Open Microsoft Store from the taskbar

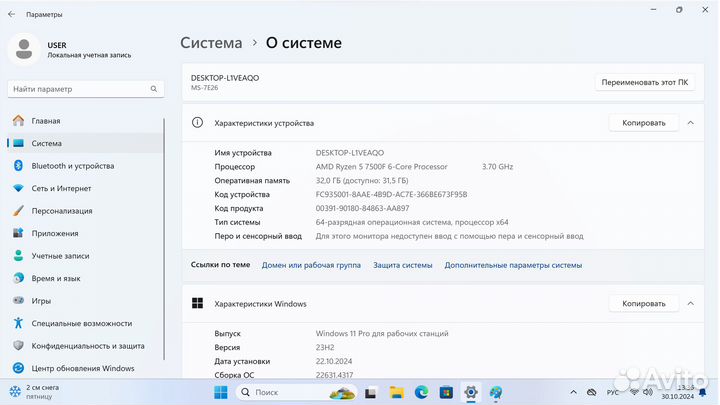[446, 393]
